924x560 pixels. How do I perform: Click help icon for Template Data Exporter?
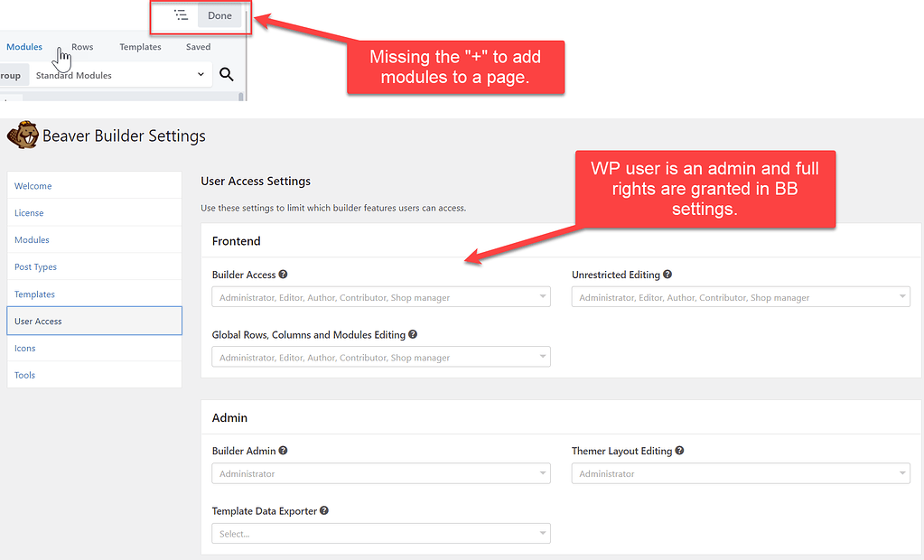click(324, 511)
